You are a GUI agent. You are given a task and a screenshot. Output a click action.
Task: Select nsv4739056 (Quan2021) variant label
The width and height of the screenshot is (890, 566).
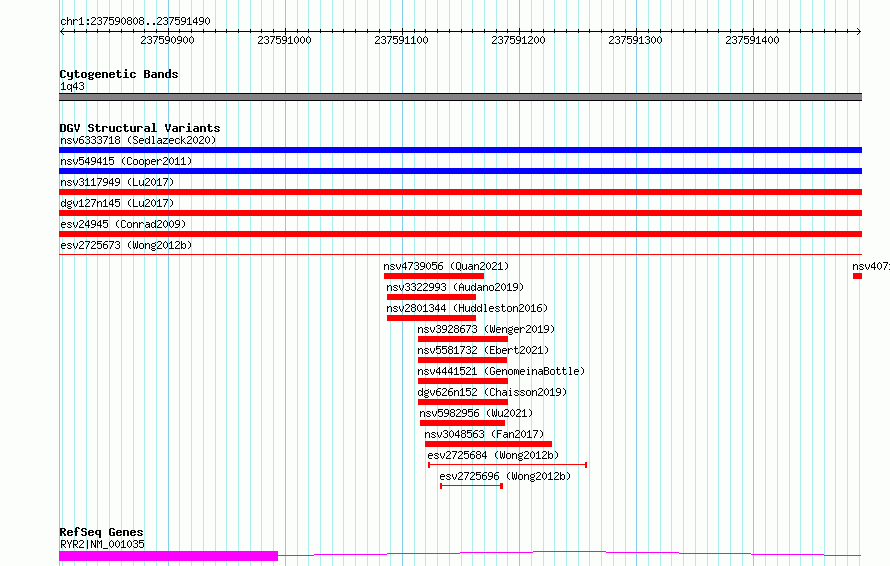pyautogui.click(x=446, y=266)
